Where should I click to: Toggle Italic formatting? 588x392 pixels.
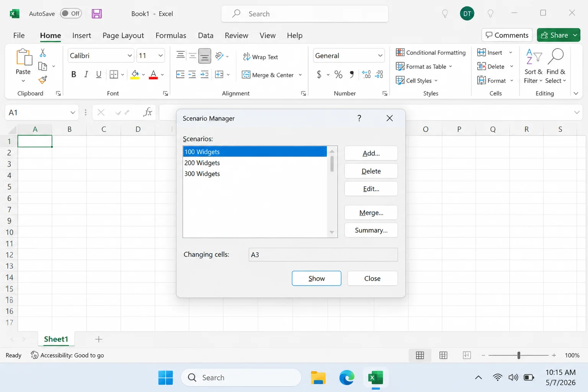tap(86, 75)
